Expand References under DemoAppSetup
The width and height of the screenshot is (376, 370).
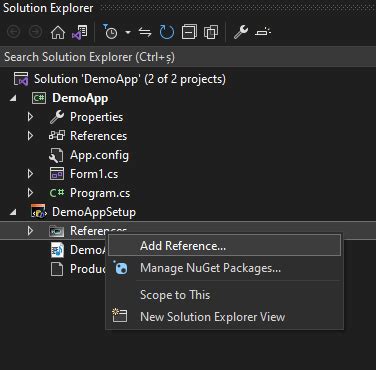click(30, 231)
